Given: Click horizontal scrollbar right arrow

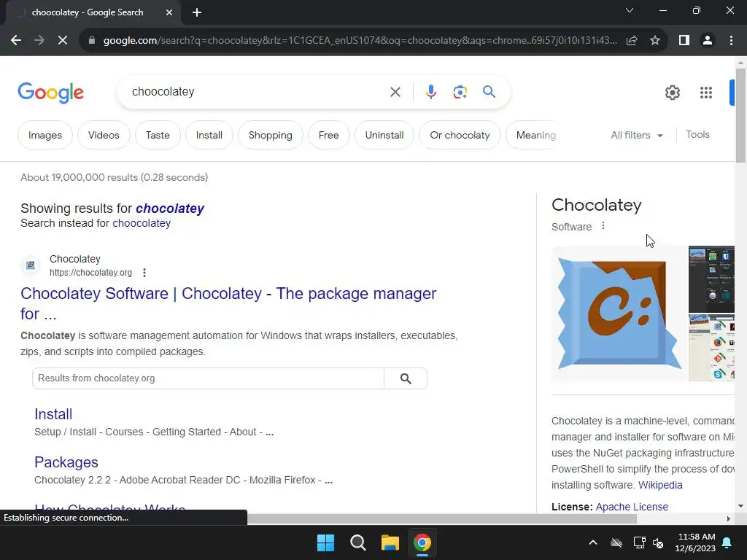Looking at the screenshot, I should point(729,518).
